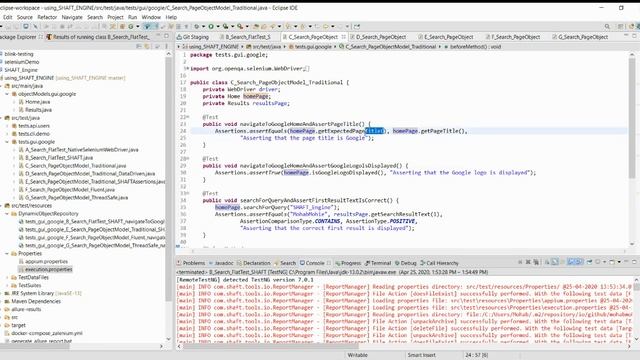Open the Refactor menu
Image resolution: width=640 pixels, height=360 pixels.
pyautogui.click(x=47, y=17)
